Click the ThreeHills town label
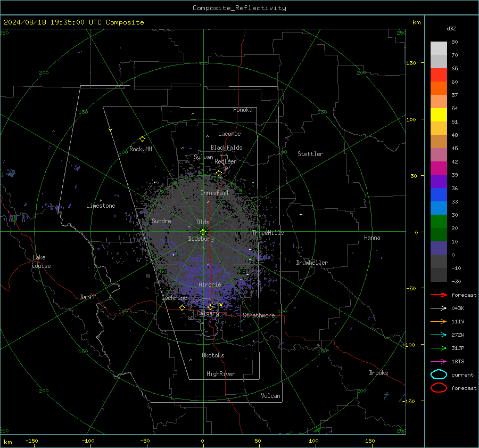The image size is (479, 448). click(268, 233)
